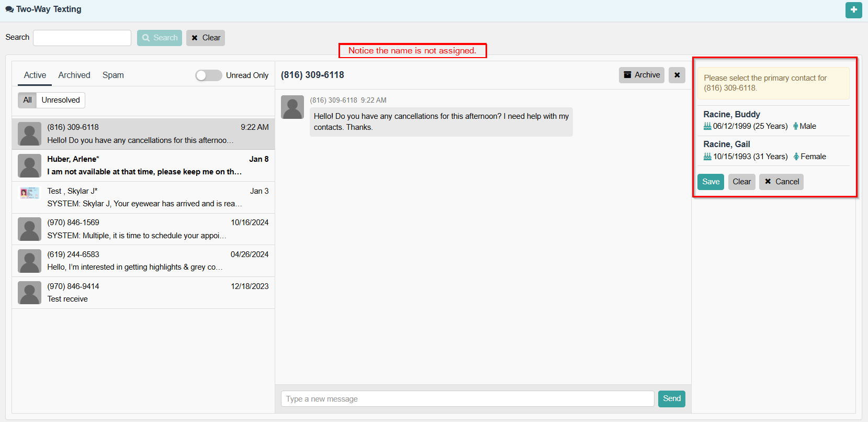This screenshot has width=868, height=422.
Task: Click the Two-Way Texting chat bubbles icon
Action: [x=9, y=9]
